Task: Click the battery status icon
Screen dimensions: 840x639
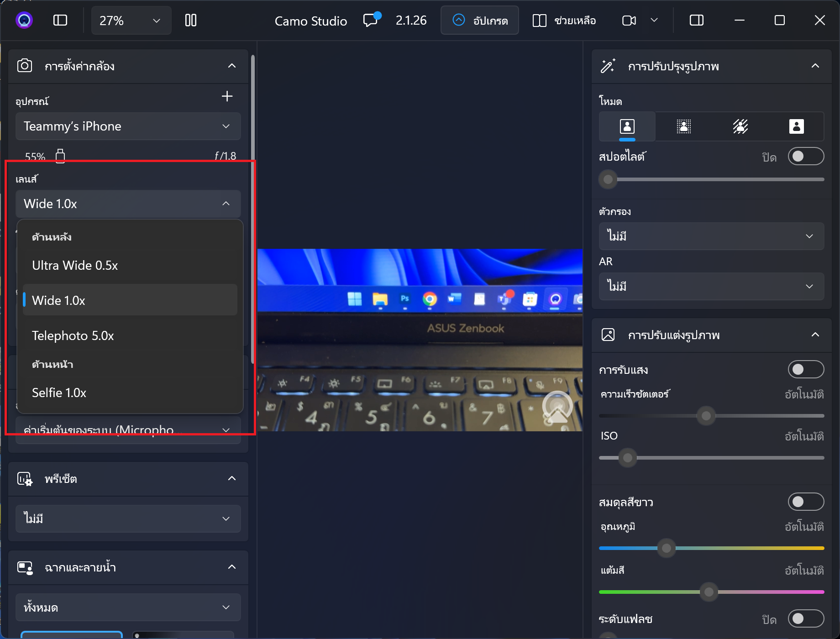Action: [x=60, y=156]
